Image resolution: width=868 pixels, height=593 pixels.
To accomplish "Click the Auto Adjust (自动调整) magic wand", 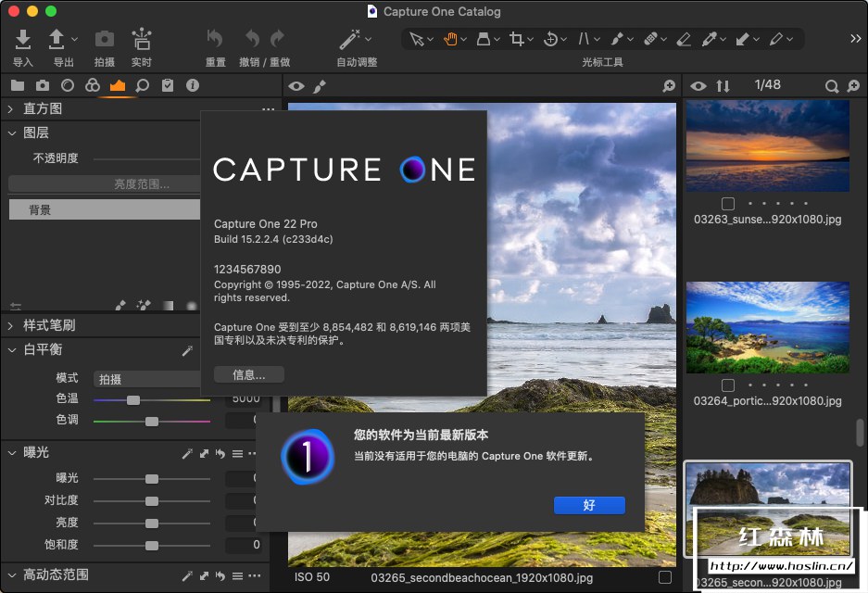I will [x=349, y=39].
